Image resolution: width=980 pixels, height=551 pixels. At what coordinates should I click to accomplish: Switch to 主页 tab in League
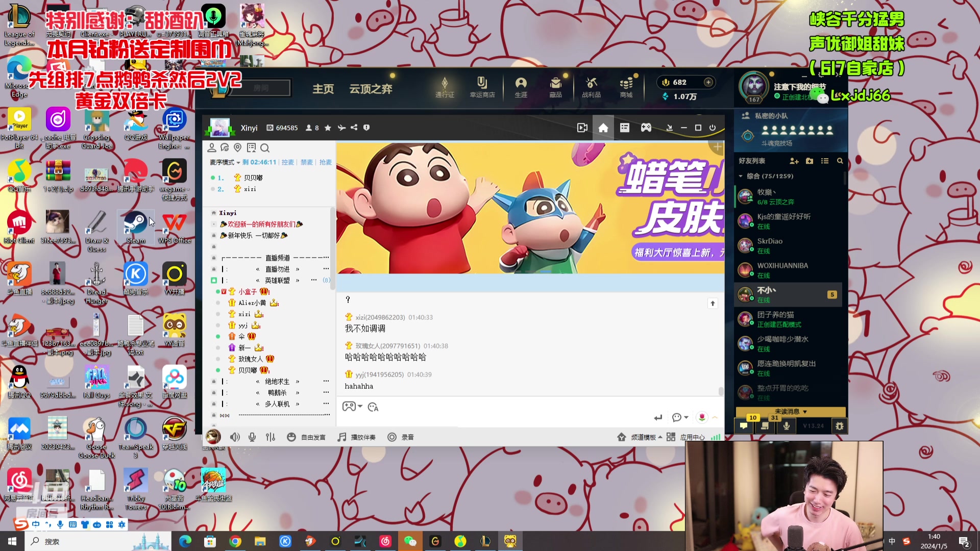coord(323,89)
